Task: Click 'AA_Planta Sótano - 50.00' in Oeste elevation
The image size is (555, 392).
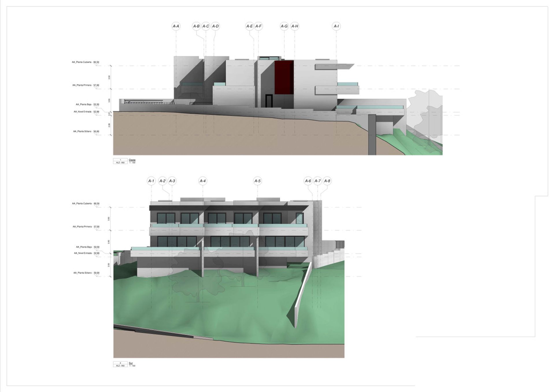Action: pos(86,131)
